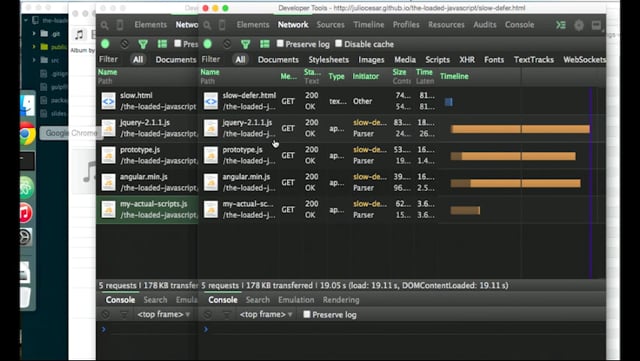Click the my-actual-scripts timeline bar
The image size is (640, 361).
(465, 210)
